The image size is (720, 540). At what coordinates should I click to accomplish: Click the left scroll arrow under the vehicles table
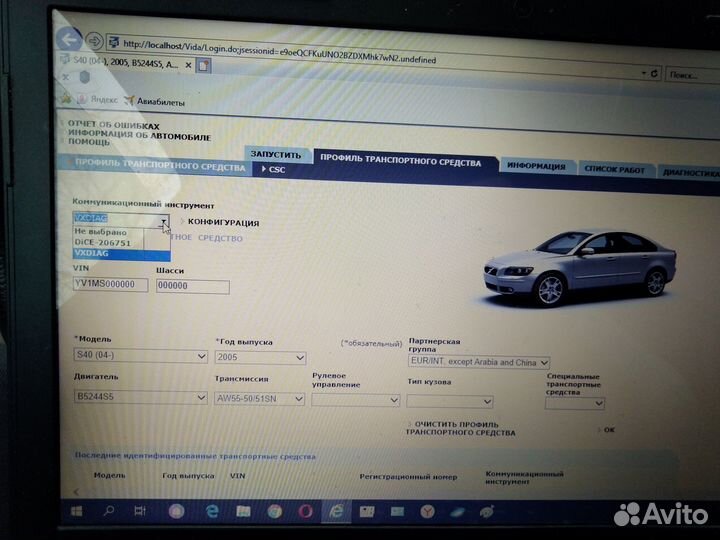click(76, 492)
